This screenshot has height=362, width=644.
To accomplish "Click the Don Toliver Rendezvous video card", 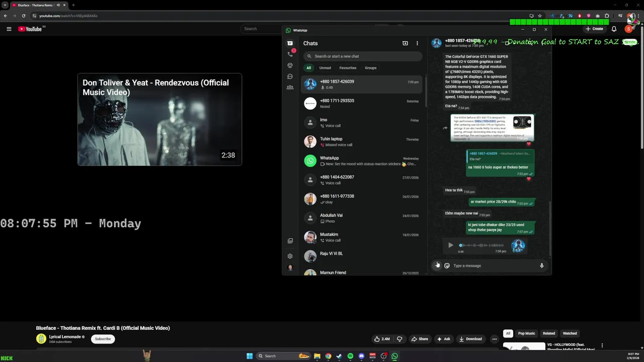I will click(159, 120).
